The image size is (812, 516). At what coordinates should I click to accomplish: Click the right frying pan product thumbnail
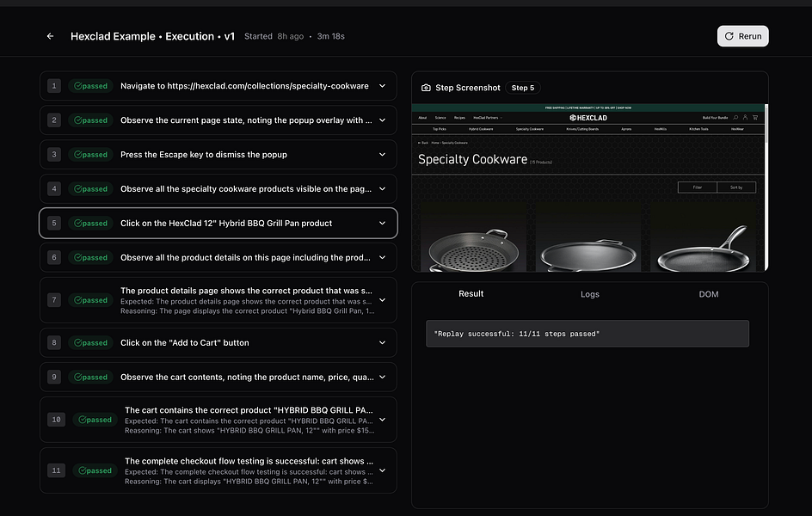click(x=704, y=238)
